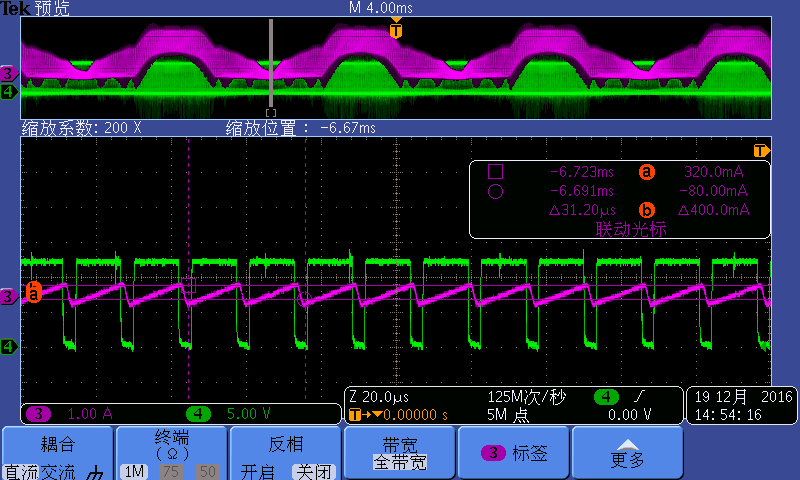
Task: Select channel 3 ground marker in zoom window
Action: pyautogui.click(x=9, y=296)
